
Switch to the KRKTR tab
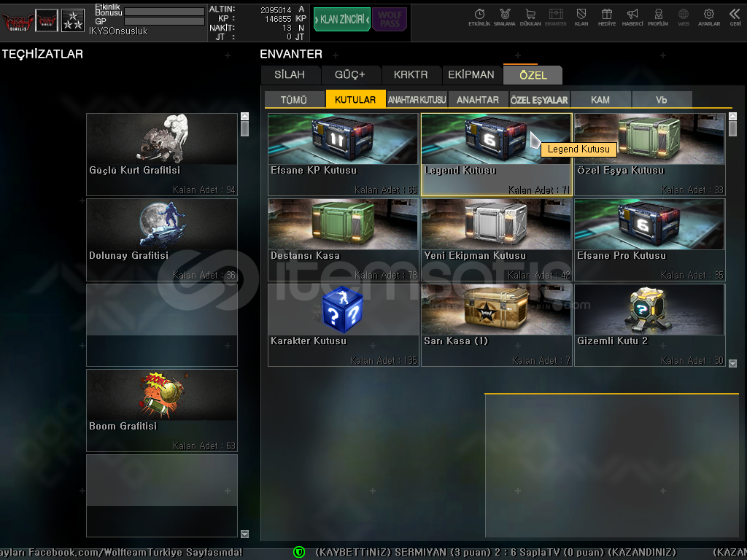click(411, 75)
